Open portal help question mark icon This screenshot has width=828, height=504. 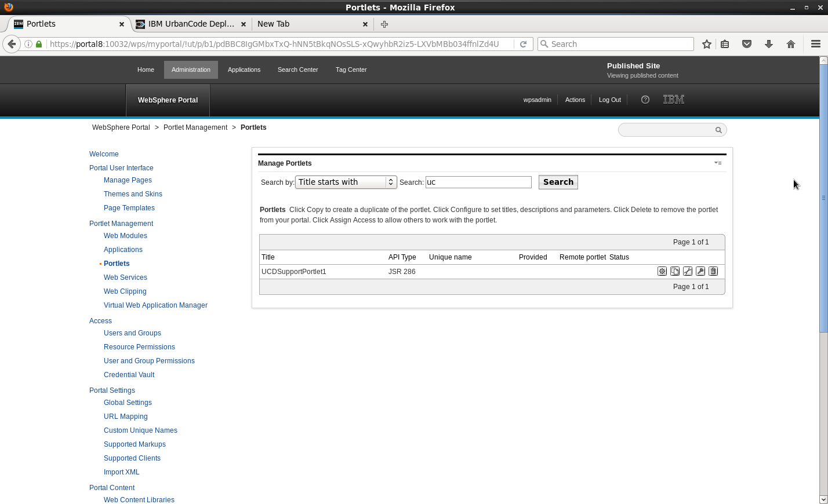(x=645, y=100)
